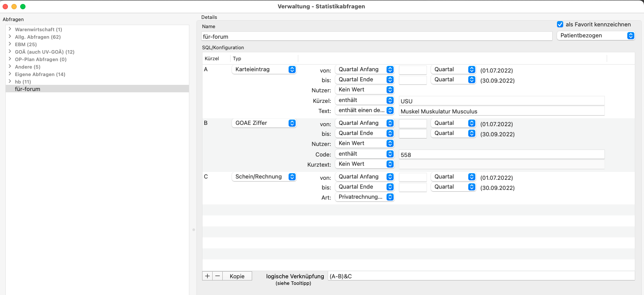Select the für-forum query in the list
Image resolution: width=644 pixels, height=295 pixels.
[97, 89]
